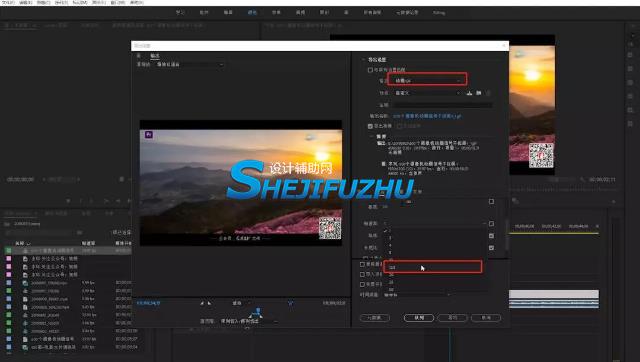Click the save preset icon next to preset dropdown
This screenshot has height=362, width=640.
coord(469,93)
